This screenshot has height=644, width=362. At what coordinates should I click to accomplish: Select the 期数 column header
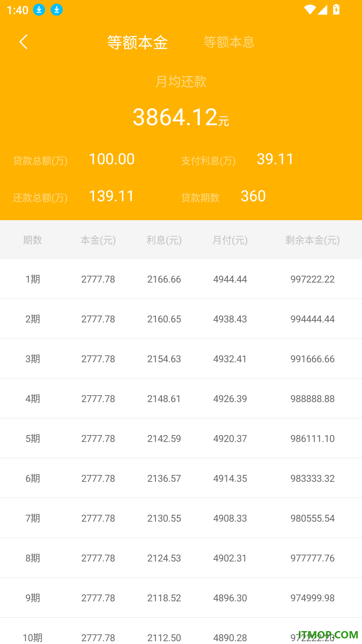point(33,240)
